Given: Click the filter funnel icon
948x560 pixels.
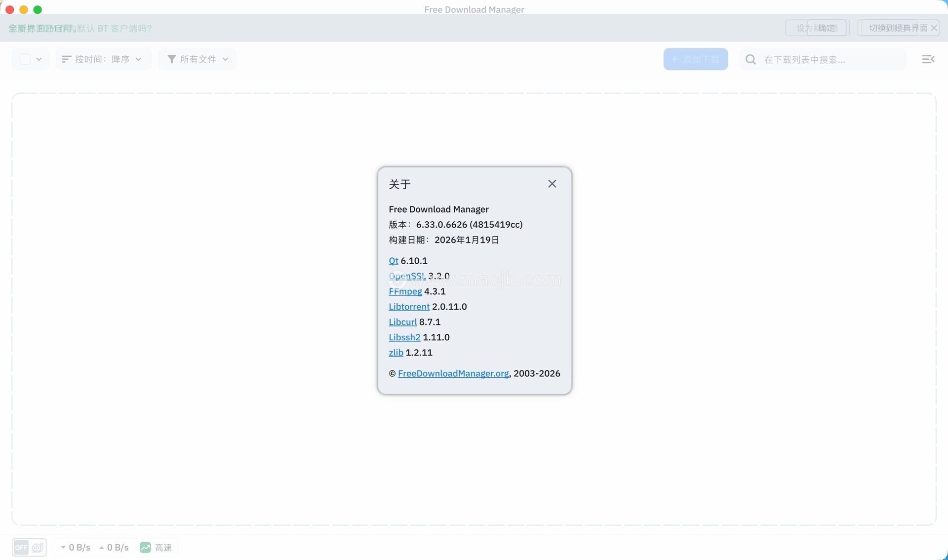Looking at the screenshot, I should coord(172,59).
